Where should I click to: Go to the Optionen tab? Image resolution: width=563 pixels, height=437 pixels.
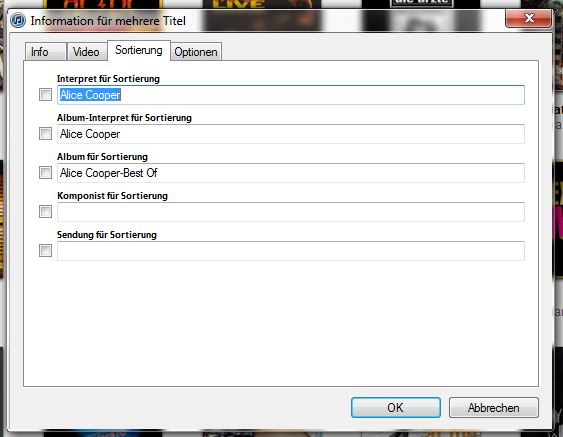click(x=196, y=52)
